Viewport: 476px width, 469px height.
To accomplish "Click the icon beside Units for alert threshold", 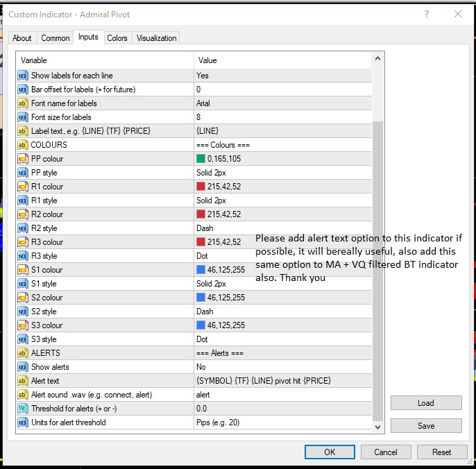I will point(23,423).
